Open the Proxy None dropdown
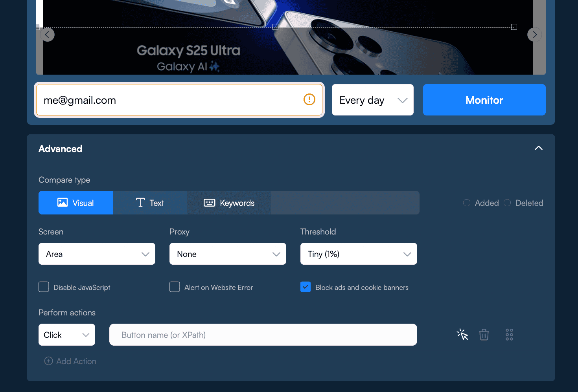This screenshot has height=392, width=578. tap(228, 254)
